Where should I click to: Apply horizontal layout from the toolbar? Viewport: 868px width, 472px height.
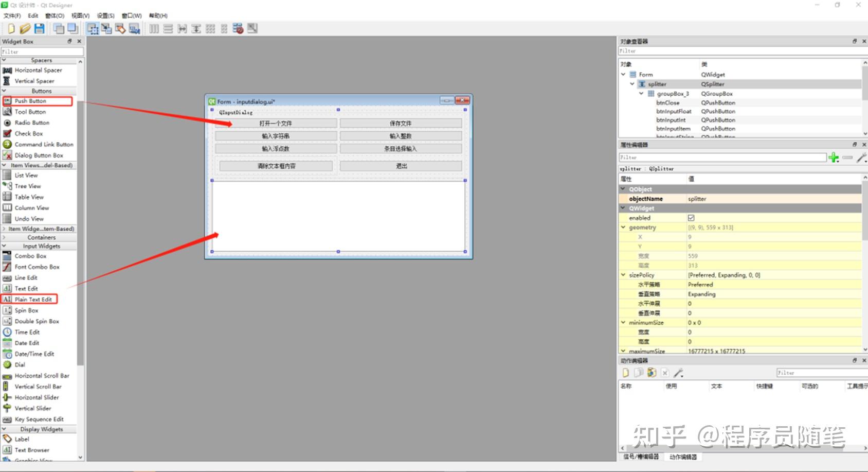pyautogui.click(x=154, y=29)
